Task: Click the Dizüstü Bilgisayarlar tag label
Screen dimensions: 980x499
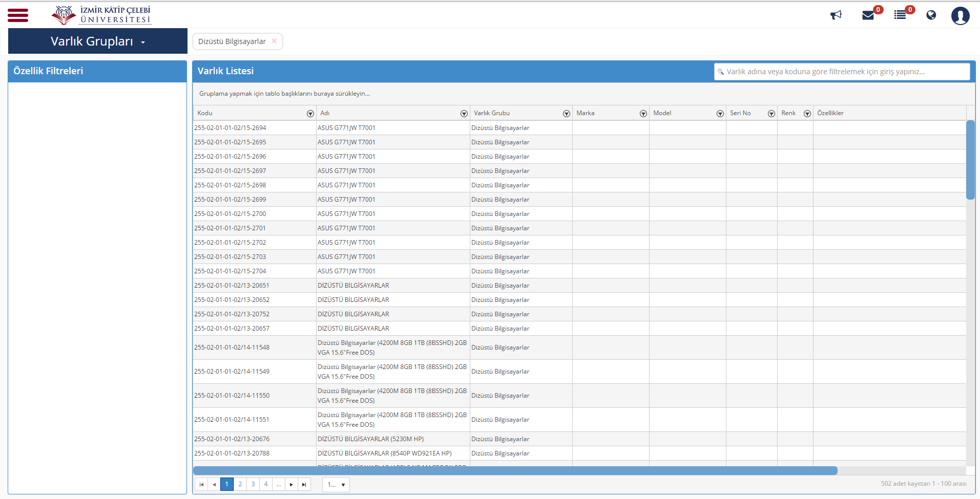Action: (x=232, y=41)
